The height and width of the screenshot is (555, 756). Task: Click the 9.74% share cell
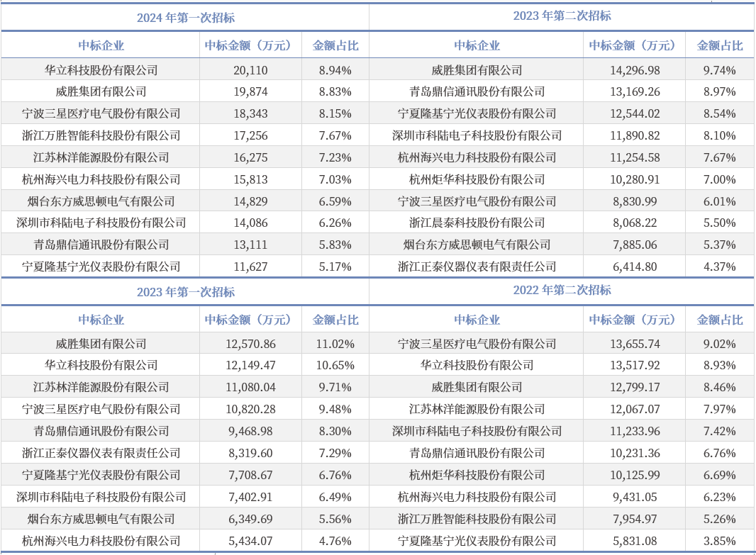[x=719, y=70]
